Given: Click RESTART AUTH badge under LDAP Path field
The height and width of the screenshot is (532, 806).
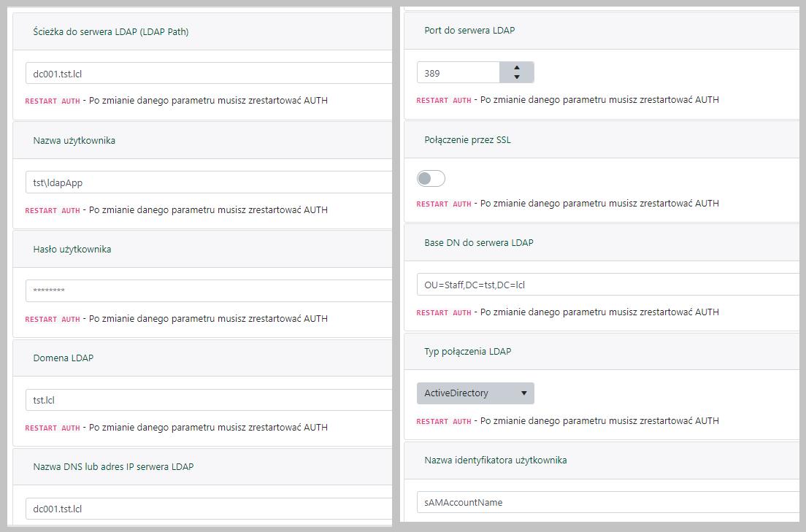Looking at the screenshot, I should pos(53,101).
